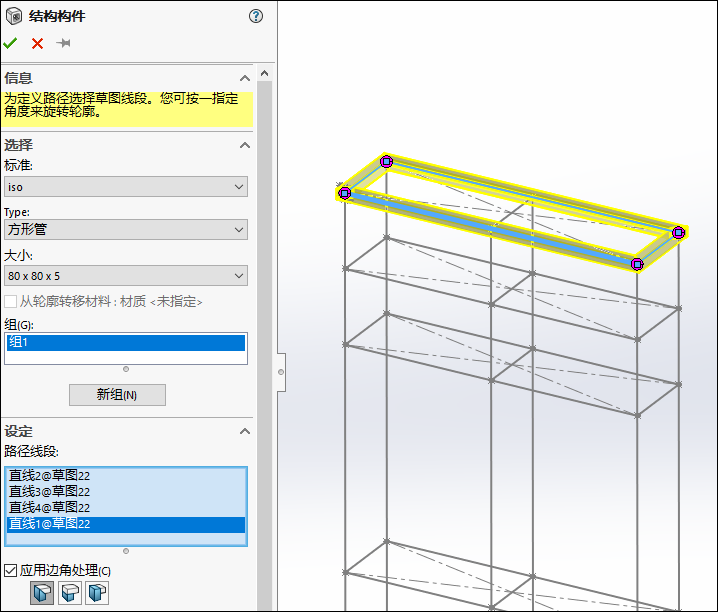The image size is (718, 612).
Task: Uncheck 应用边角处理 checkbox
Action: [x=11, y=570]
